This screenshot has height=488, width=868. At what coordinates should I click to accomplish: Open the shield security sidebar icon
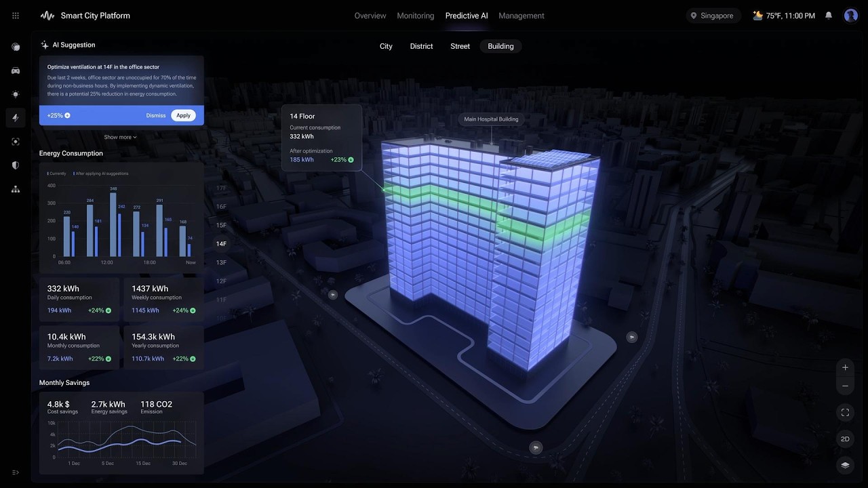(16, 165)
